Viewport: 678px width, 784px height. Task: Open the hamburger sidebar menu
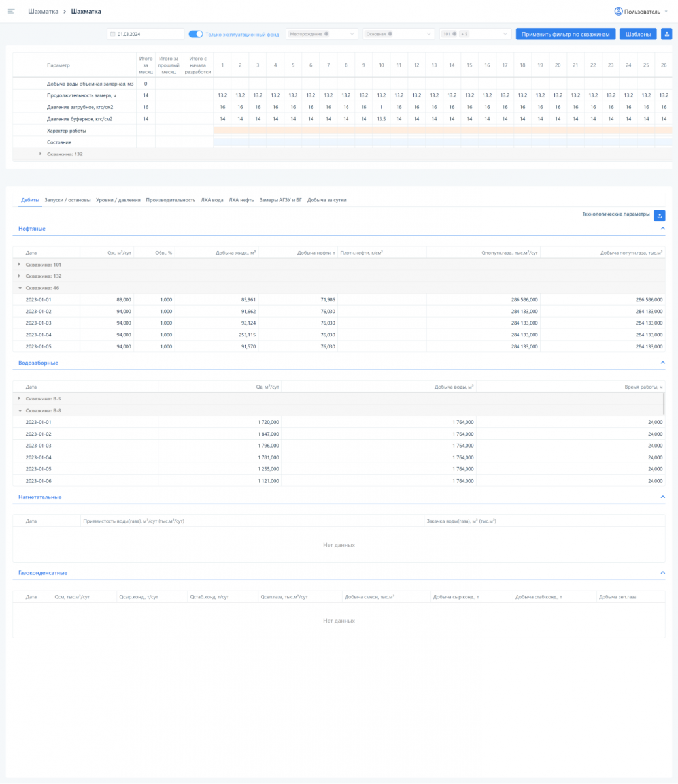point(11,12)
